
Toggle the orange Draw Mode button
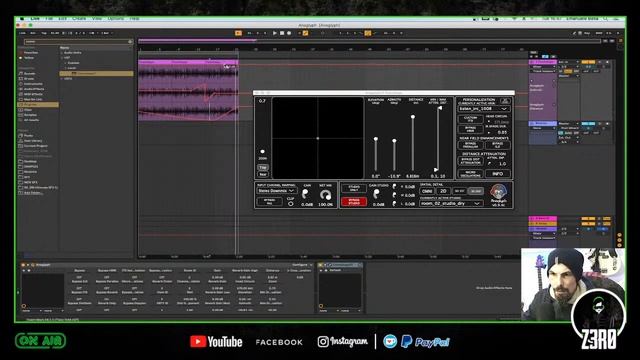(x=368, y=33)
